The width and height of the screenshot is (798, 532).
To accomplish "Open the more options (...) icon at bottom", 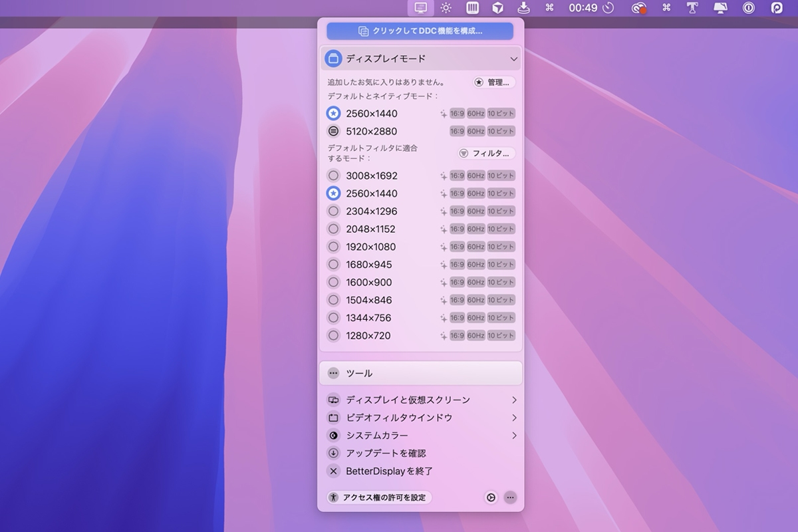I will pyautogui.click(x=509, y=497).
